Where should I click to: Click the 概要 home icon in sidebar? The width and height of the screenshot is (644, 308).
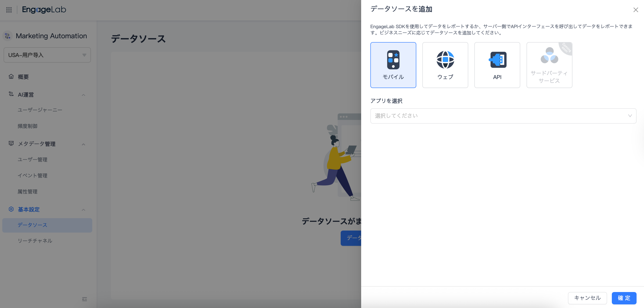click(11, 77)
